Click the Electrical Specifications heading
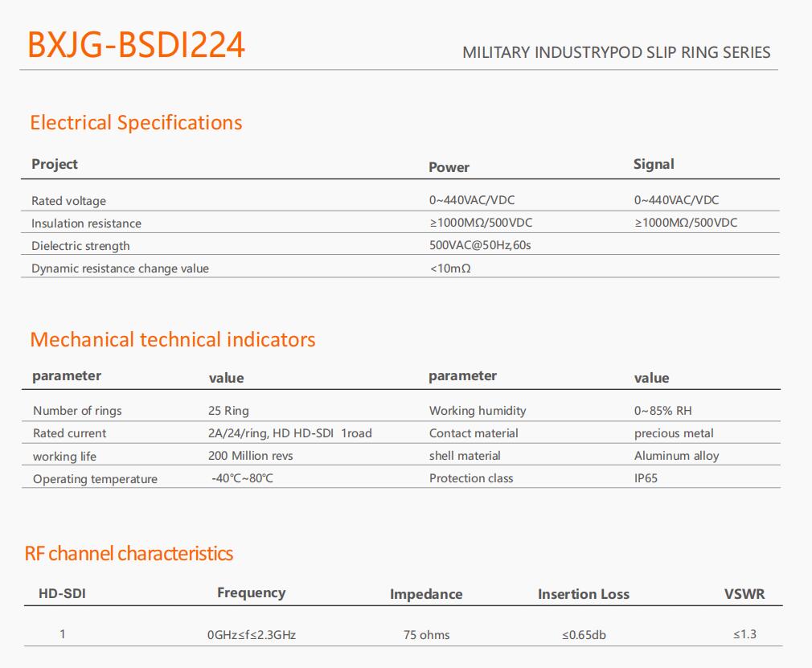The width and height of the screenshot is (812, 668). coord(136,123)
